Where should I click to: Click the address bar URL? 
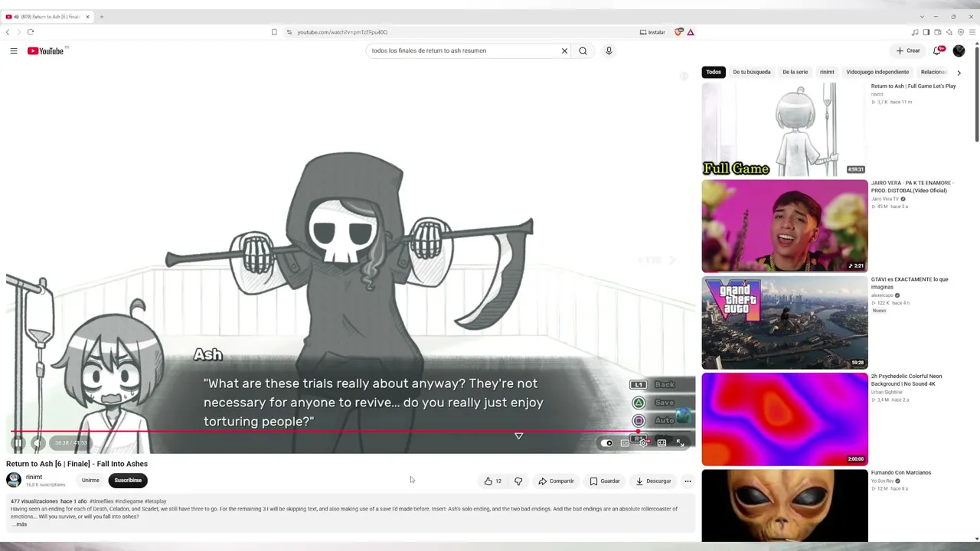342,32
